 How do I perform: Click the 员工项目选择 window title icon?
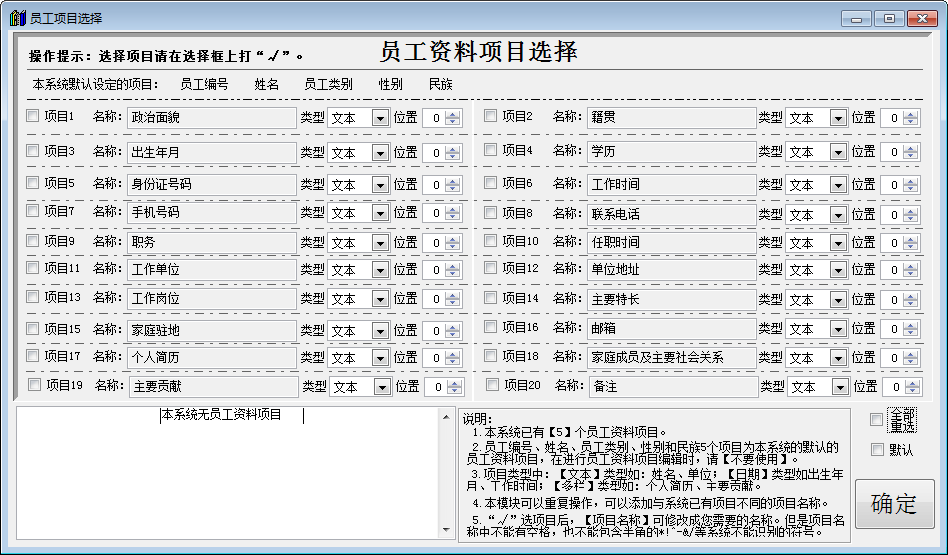[18, 18]
